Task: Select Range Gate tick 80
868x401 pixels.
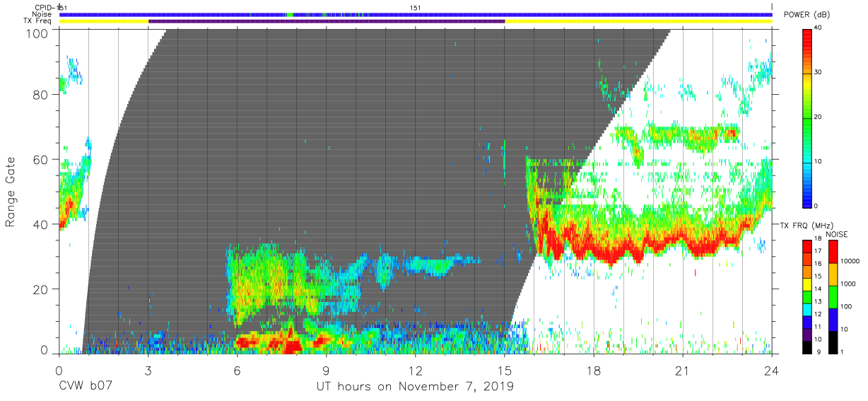Action: [x=41, y=95]
